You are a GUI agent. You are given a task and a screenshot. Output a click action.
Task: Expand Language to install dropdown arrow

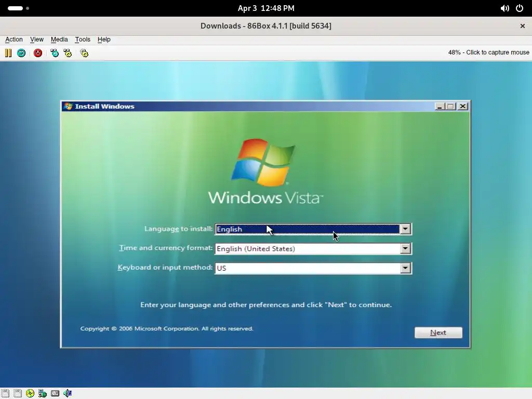pos(405,229)
